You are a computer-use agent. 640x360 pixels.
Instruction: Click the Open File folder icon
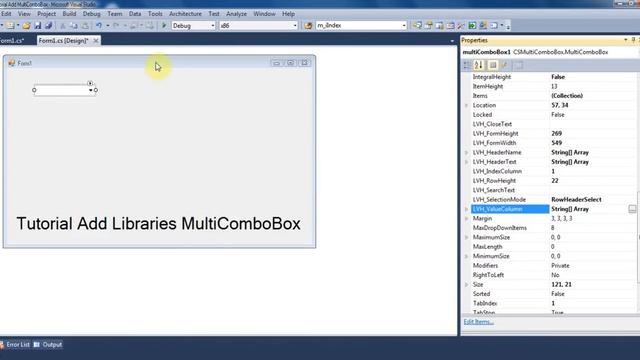tap(27, 26)
